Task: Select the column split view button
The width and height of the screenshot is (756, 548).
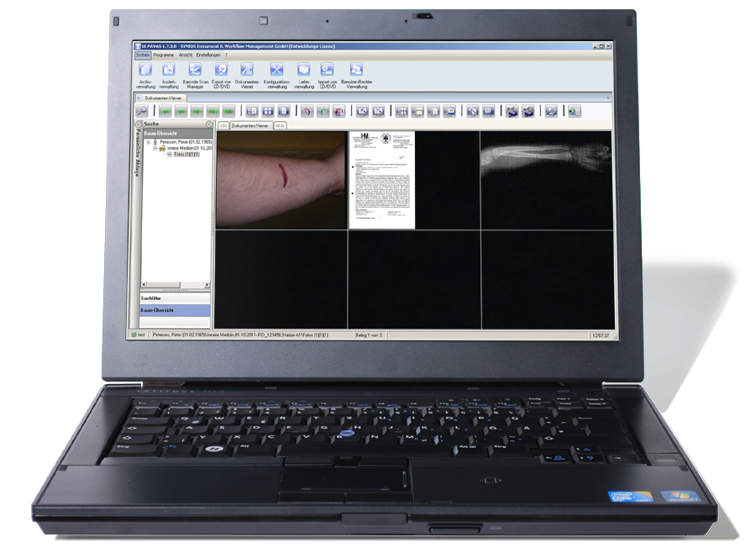Action: coord(433,112)
